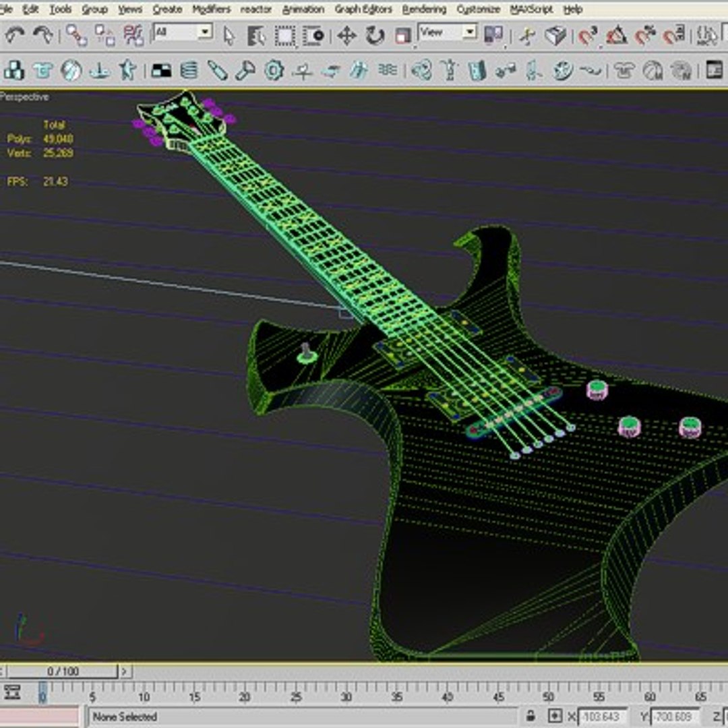Click the Undo arrow in main toolbar
Screen dimensions: 728x728
point(14,35)
